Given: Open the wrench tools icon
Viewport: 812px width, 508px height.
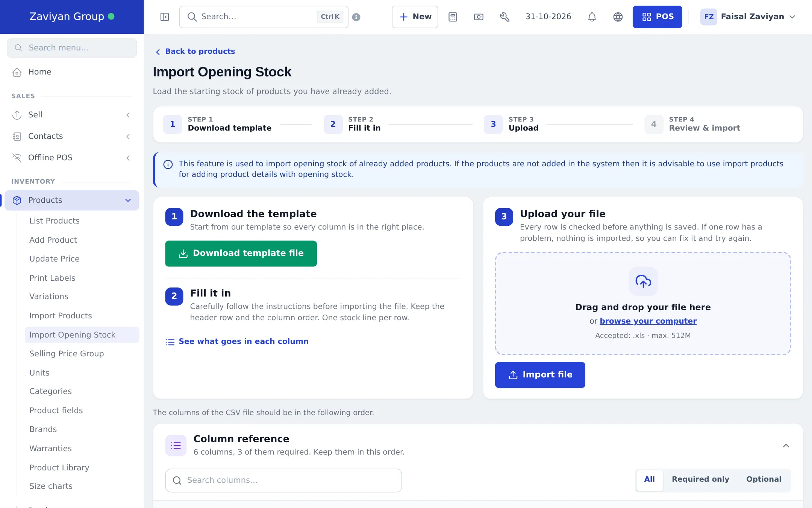Looking at the screenshot, I should tap(504, 17).
